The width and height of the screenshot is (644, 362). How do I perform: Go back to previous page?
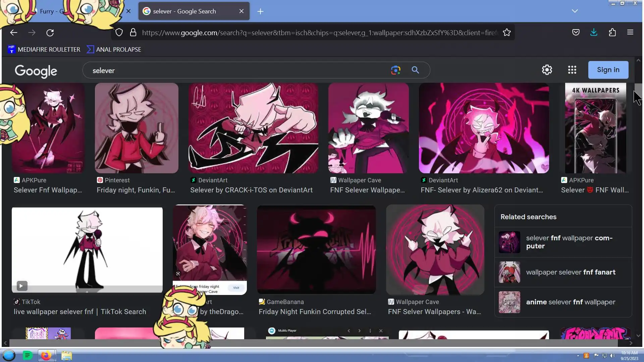13,33
